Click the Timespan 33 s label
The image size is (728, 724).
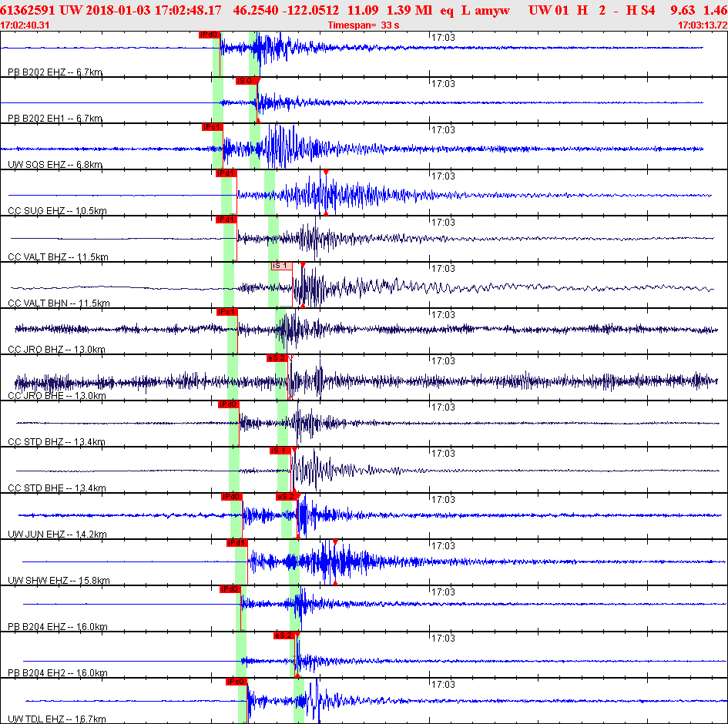point(364,25)
